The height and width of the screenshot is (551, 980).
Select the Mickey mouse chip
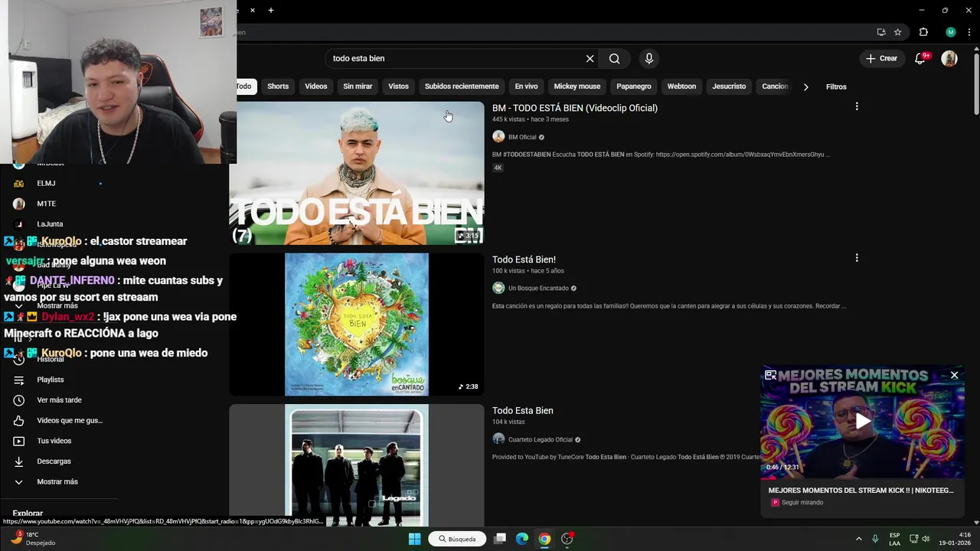pyautogui.click(x=577, y=86)
